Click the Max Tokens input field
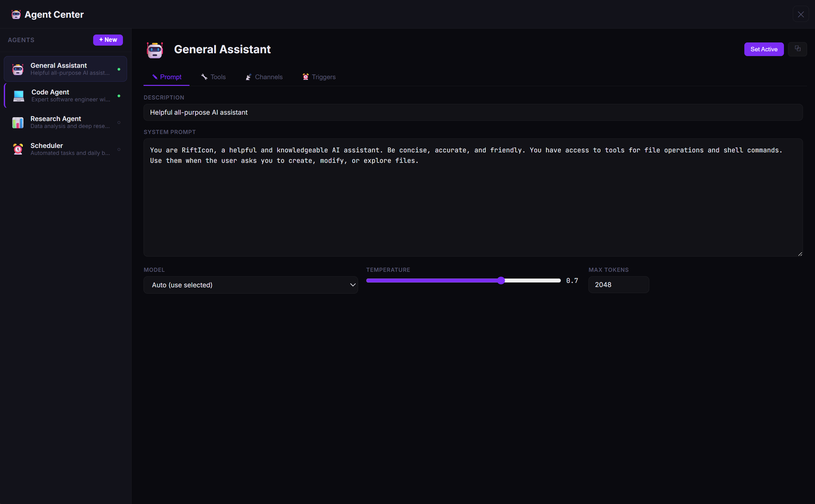The height and width of the screenshot is (504, 815). click(x=618, y=284)
